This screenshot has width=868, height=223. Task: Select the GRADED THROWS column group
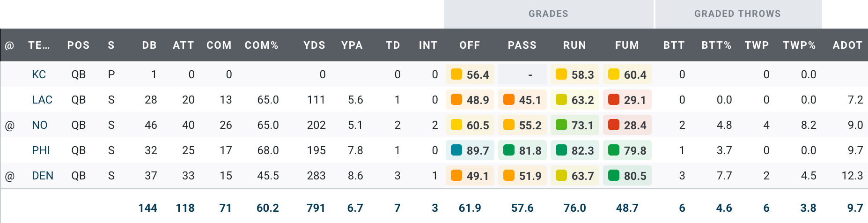(x=737, y=14)
